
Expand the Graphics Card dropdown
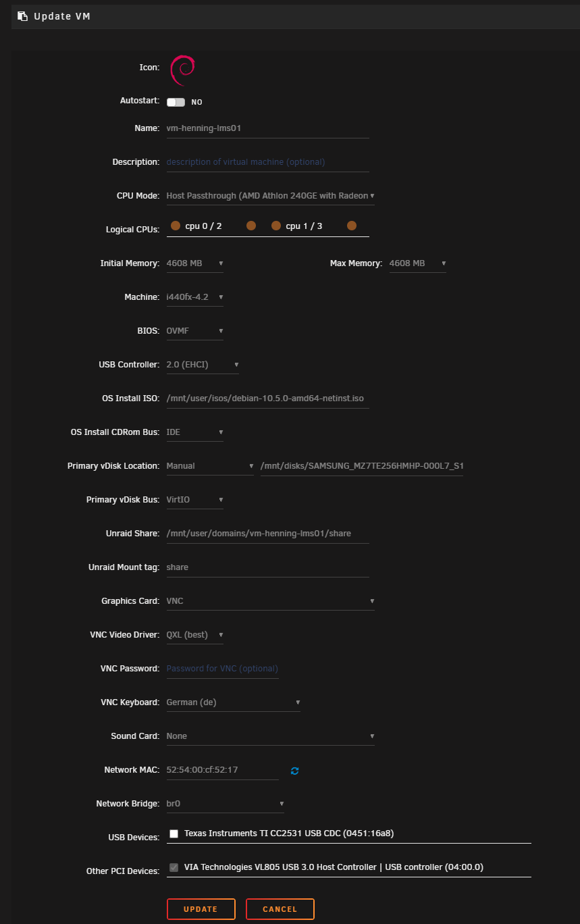[270, 601]
